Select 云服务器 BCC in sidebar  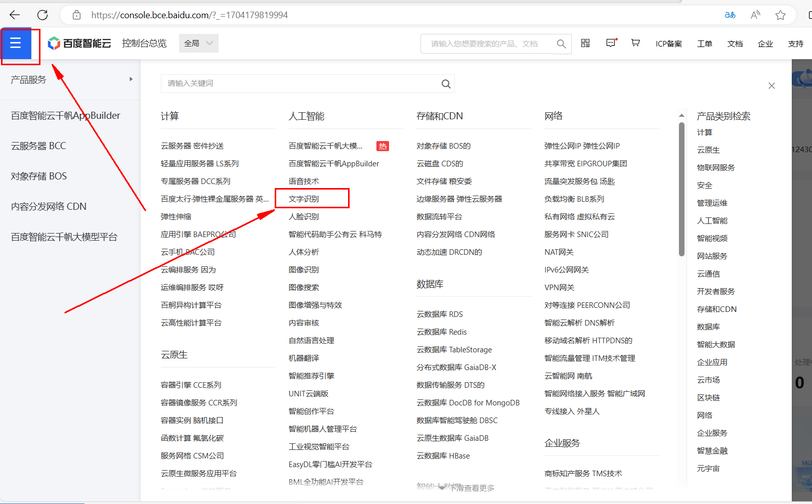[x=38, y=146]
